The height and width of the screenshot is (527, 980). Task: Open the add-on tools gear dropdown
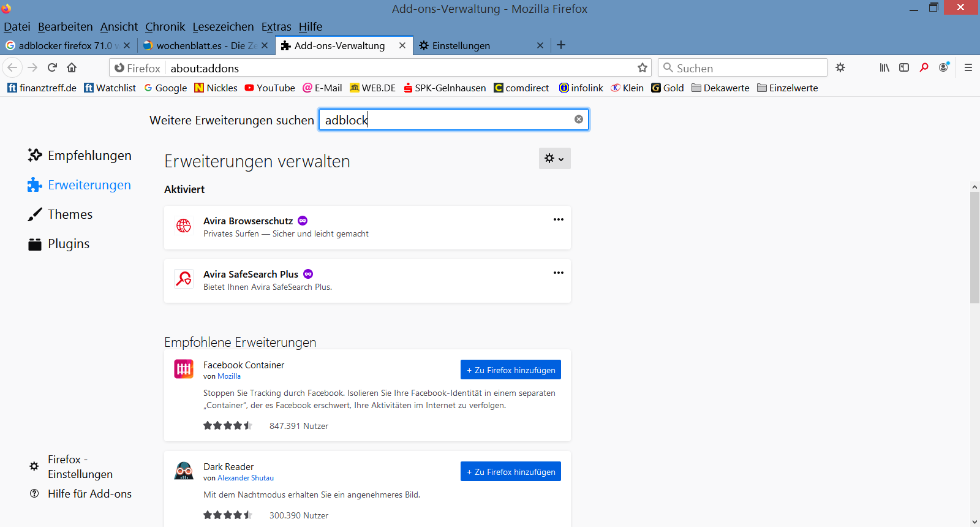[555, 158]
